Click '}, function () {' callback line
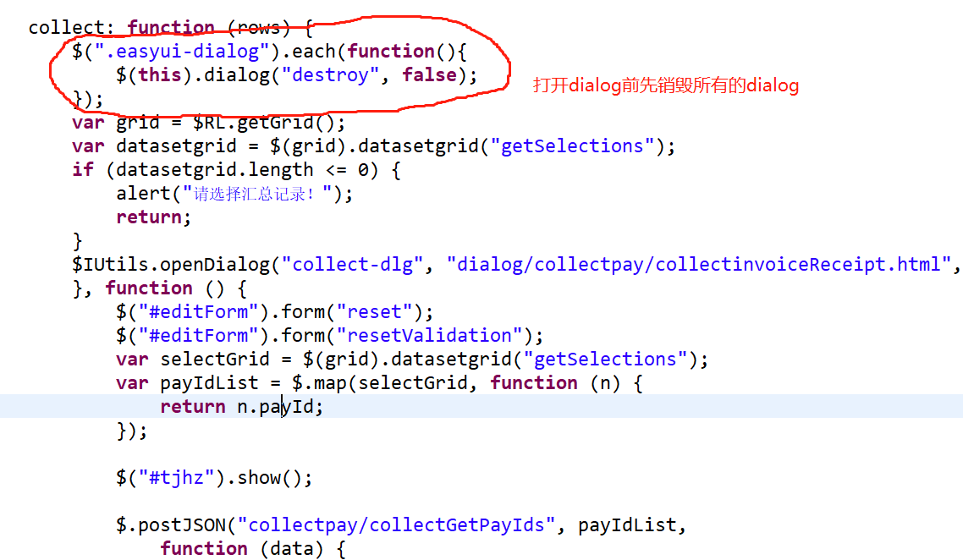 tap(160, 288)
